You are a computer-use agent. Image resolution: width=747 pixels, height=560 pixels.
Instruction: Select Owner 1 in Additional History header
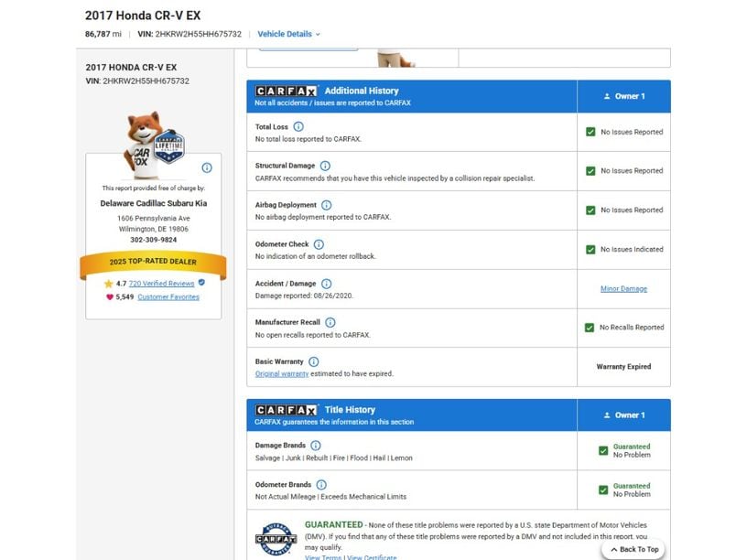pyautogui.click(x=623, y=96)
